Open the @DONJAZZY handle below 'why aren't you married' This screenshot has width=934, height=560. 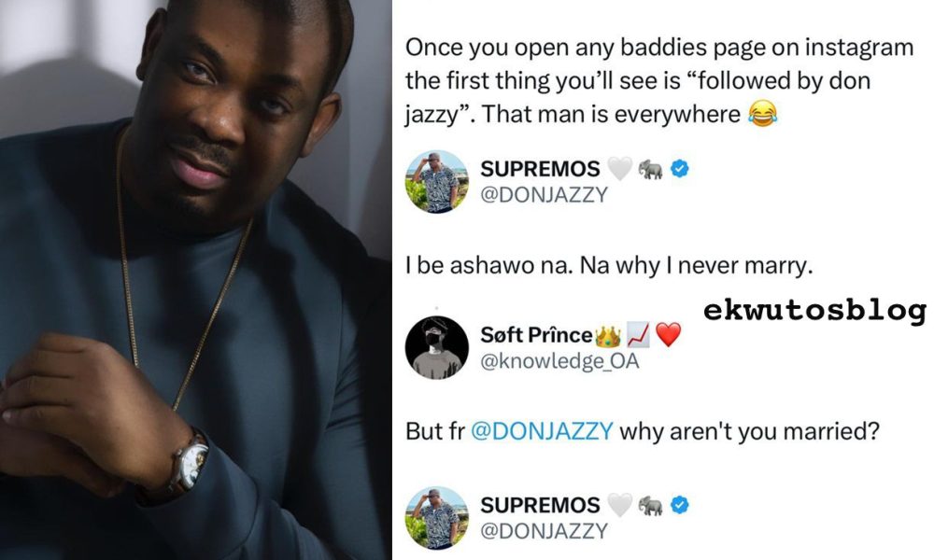(x=544, y=531)
